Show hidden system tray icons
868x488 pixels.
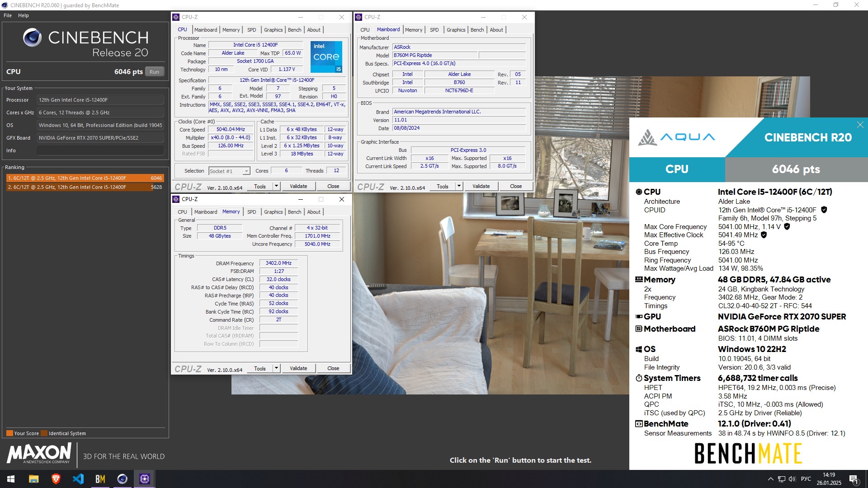pyautogui.click(x=770, y=479)
